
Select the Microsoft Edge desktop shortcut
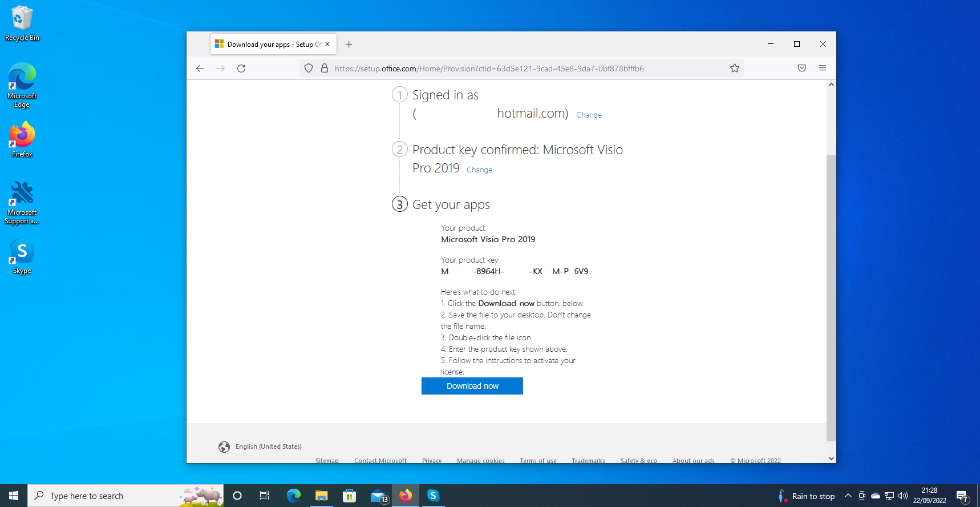(x=22, y=85)
